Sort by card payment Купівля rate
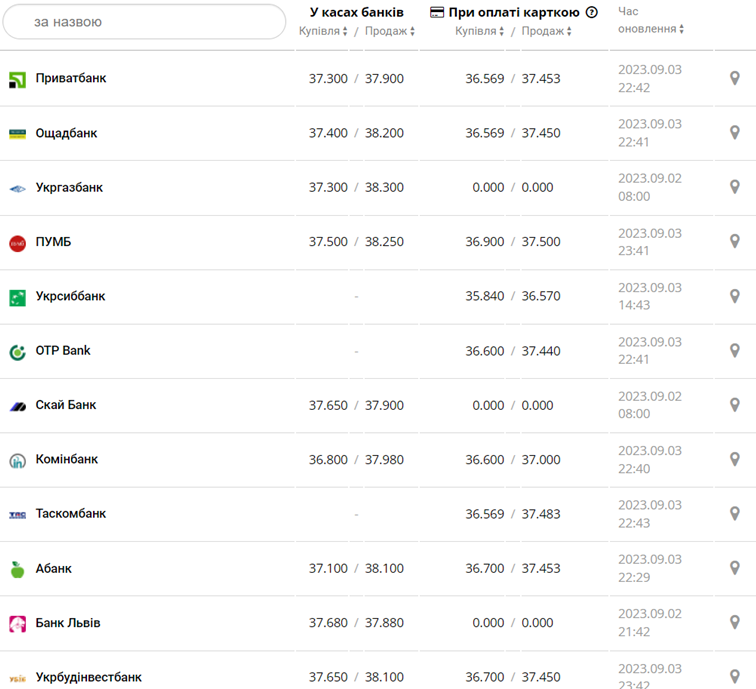 click(479, 31)
